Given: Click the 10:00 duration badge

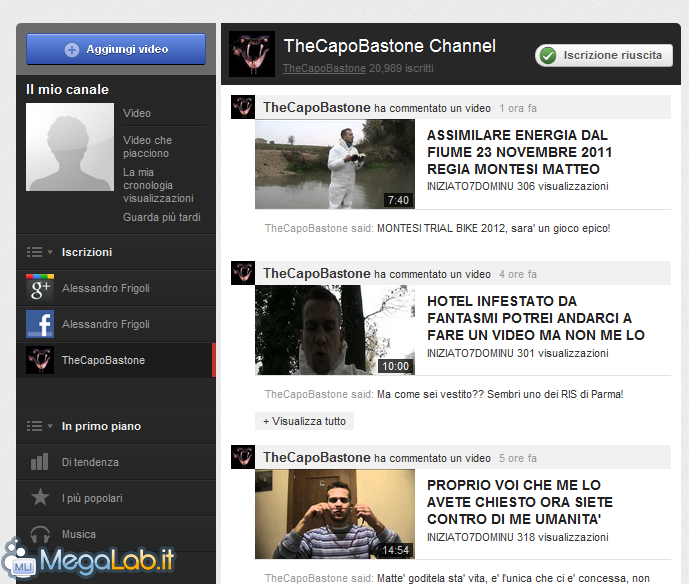Looking at the screenshot, I should click(395, 366).
